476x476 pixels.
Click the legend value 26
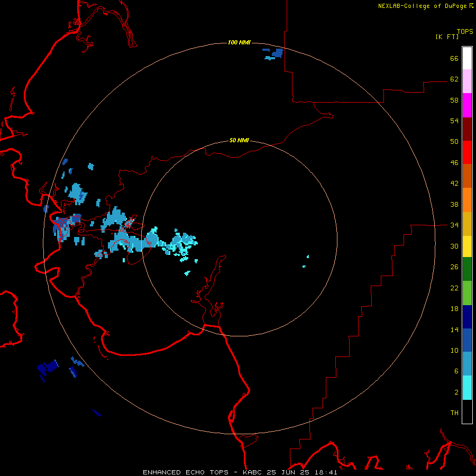click(454, 267)
